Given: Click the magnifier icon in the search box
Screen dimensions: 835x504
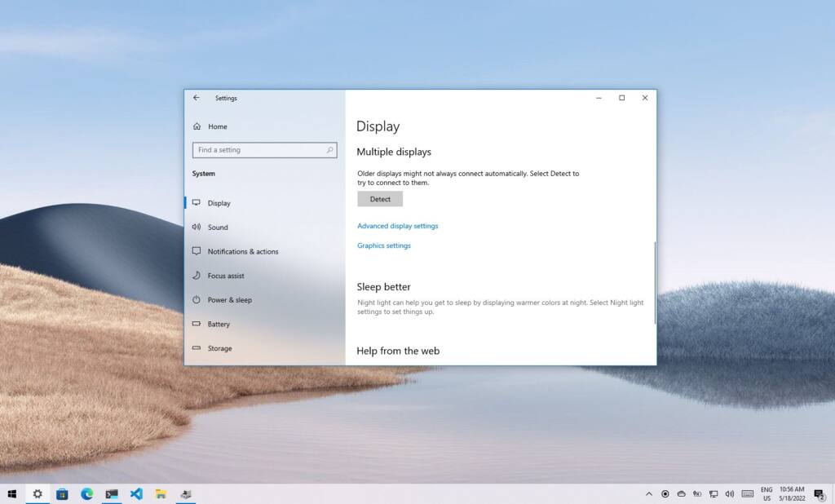Looking at the screenshot, I should [329, 150].
